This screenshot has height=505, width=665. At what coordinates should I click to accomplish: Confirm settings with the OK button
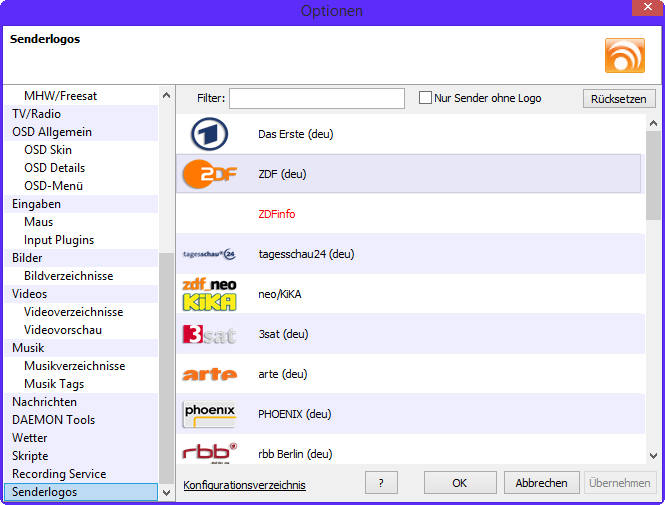click(x=459, y=483)
